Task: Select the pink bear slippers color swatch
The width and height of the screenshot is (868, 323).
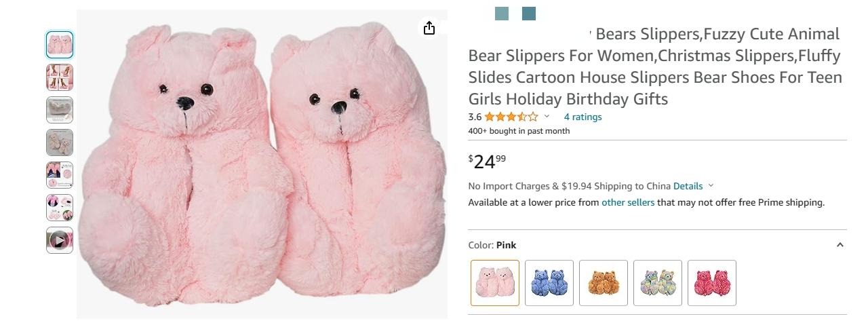Action: (x=495, y=283)
